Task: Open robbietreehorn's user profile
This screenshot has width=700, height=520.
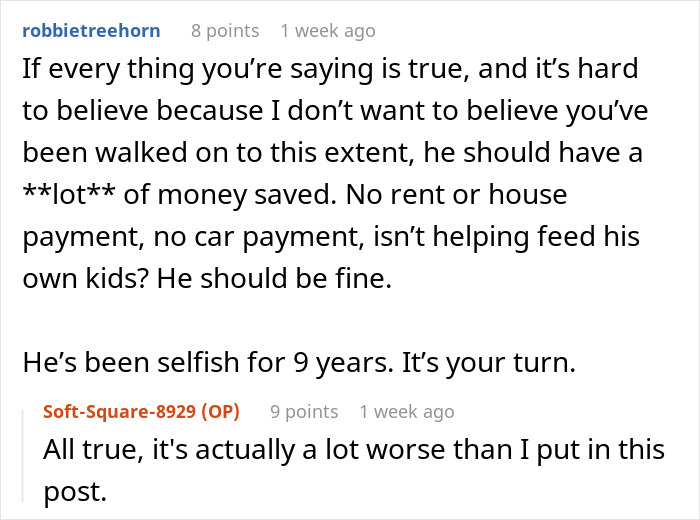Action: coord(90,31)
